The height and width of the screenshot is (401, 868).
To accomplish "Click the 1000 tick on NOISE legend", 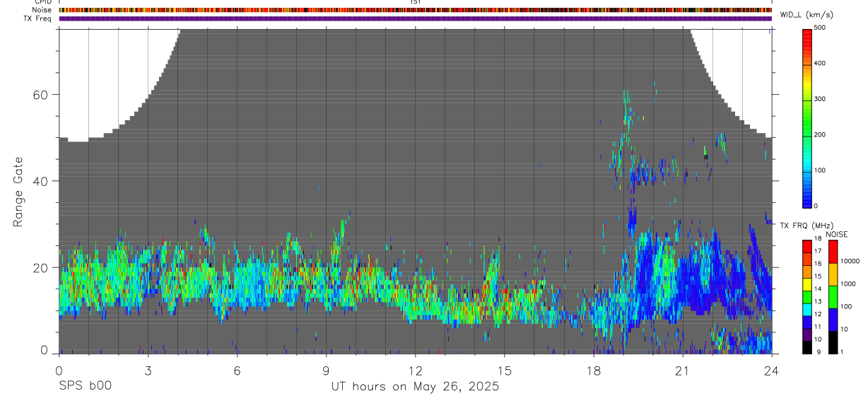I will coord(849,284).
